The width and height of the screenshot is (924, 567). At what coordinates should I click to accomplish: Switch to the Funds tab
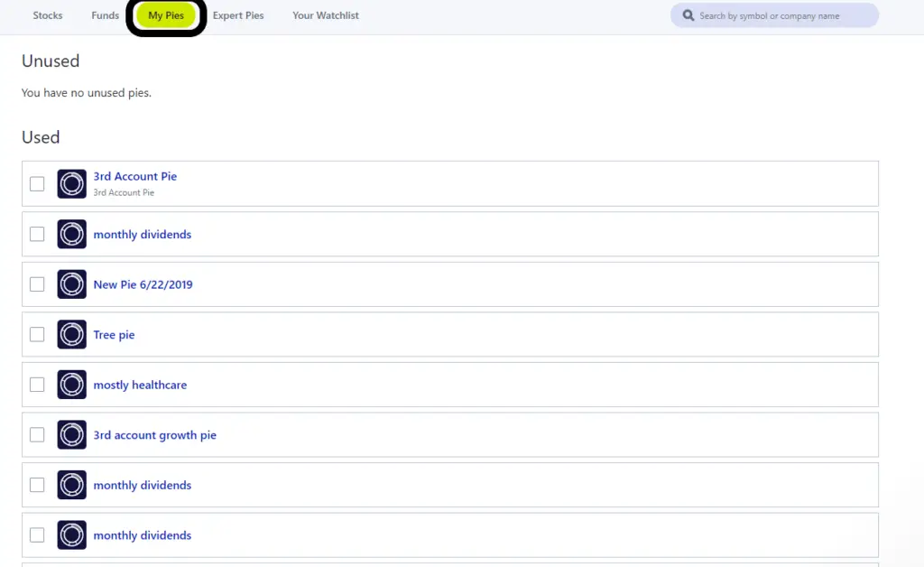(x=105, y=15)
